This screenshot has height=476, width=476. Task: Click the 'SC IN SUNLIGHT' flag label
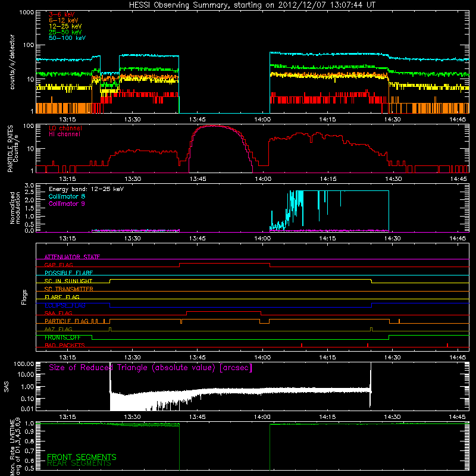[68, 281]
